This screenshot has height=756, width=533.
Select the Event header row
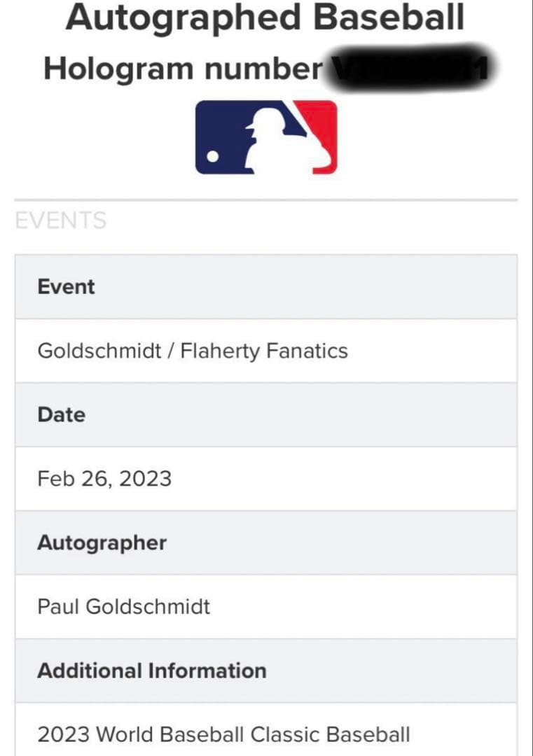click(266, 287)
